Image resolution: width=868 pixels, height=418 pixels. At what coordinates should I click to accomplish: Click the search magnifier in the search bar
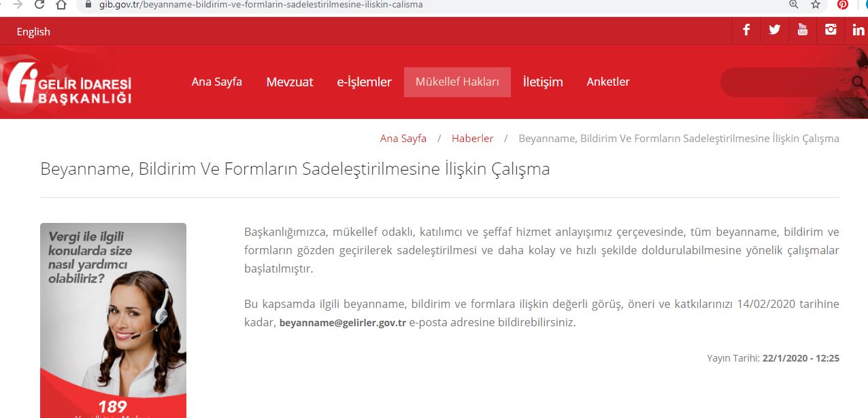[858, 82]
